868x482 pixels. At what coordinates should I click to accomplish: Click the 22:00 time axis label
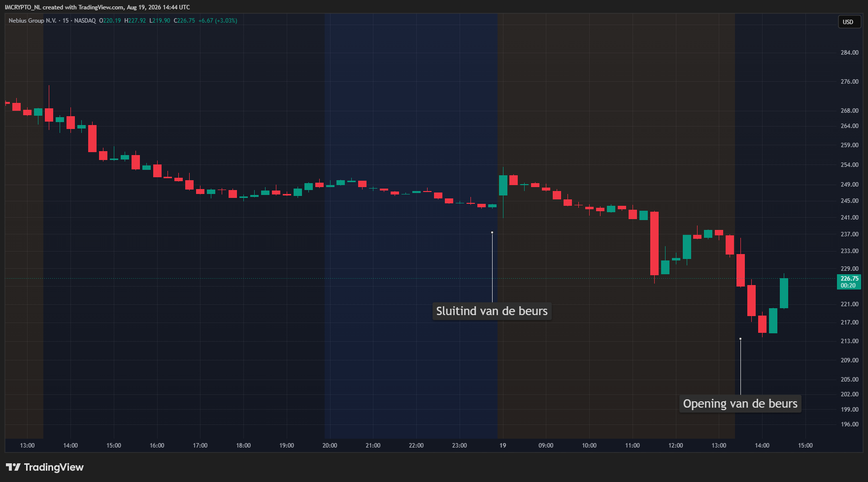tap(416, 446)
